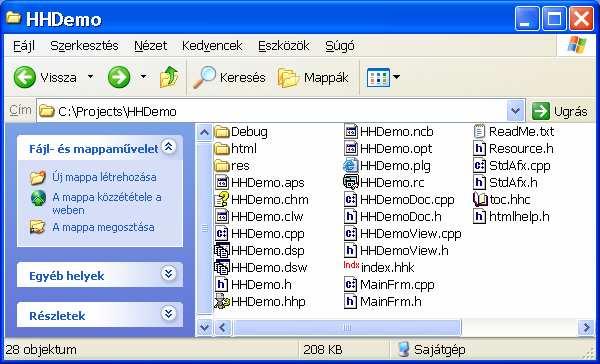The height and width of the screenshot is (364, 600).
Task: Select the Debug folder icon
Action: click(x=222, y=132)
